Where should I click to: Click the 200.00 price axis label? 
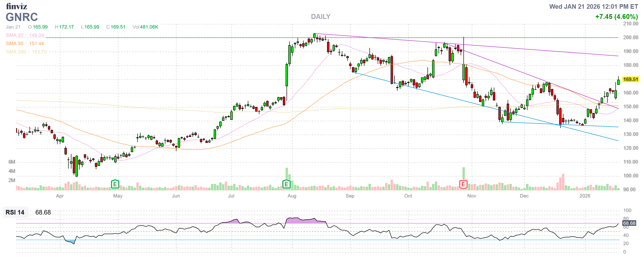630,38
